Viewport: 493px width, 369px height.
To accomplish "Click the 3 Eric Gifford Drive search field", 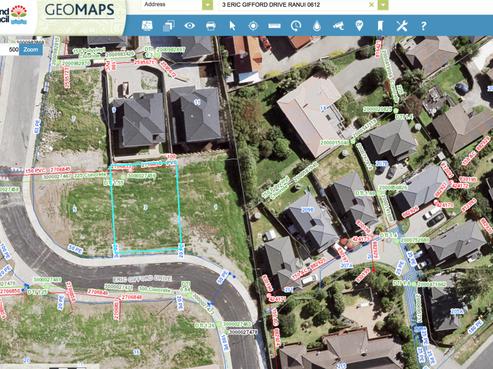I will 293,5.
